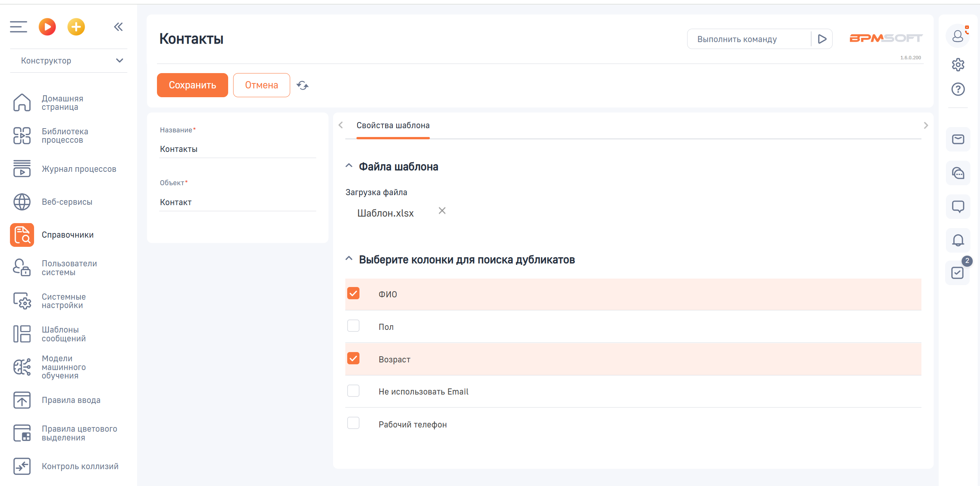Viewport: 980px width, 486px height.
Task: Remove the Шаблон.xlsx file with X
Action: [442, 211]
